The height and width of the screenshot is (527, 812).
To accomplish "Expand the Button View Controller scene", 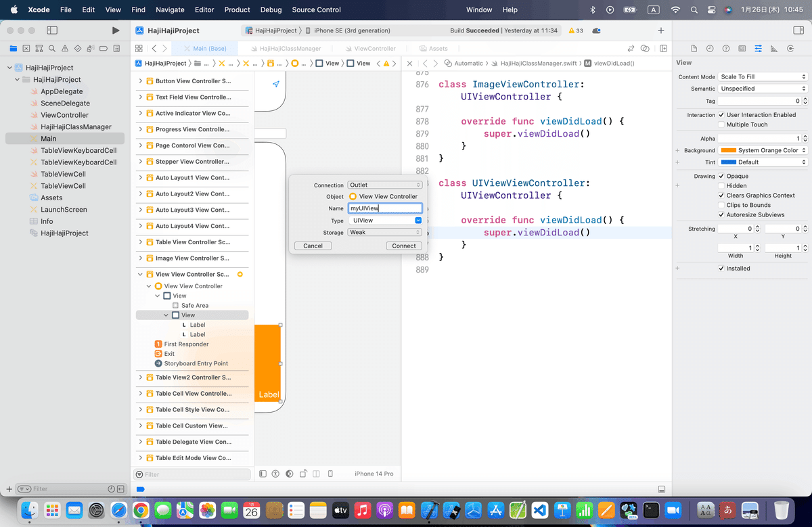I will click(x=141, y=81).
